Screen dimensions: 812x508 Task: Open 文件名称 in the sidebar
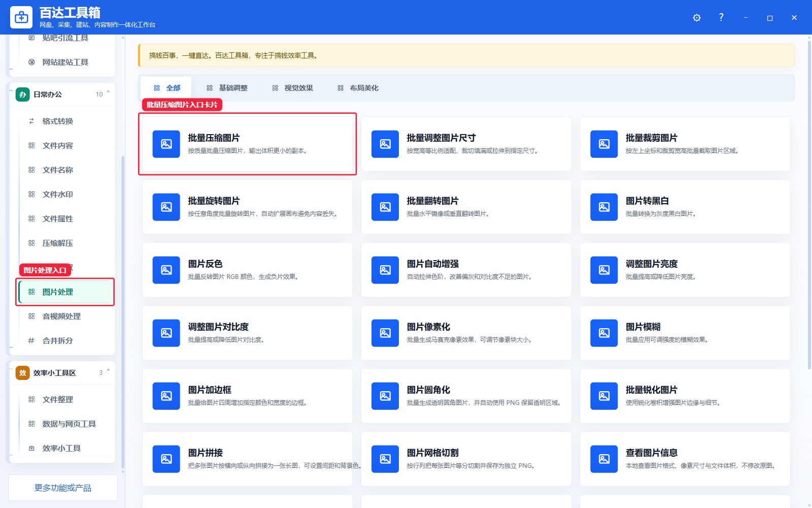[x=66, y=170]
